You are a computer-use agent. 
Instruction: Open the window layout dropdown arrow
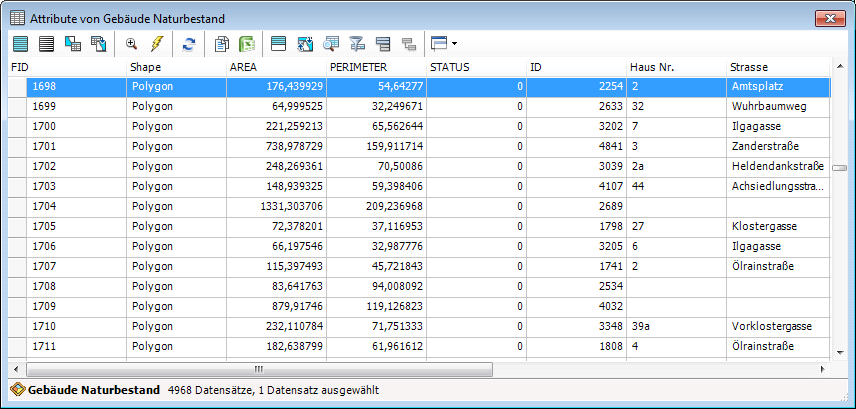point(455,44)
